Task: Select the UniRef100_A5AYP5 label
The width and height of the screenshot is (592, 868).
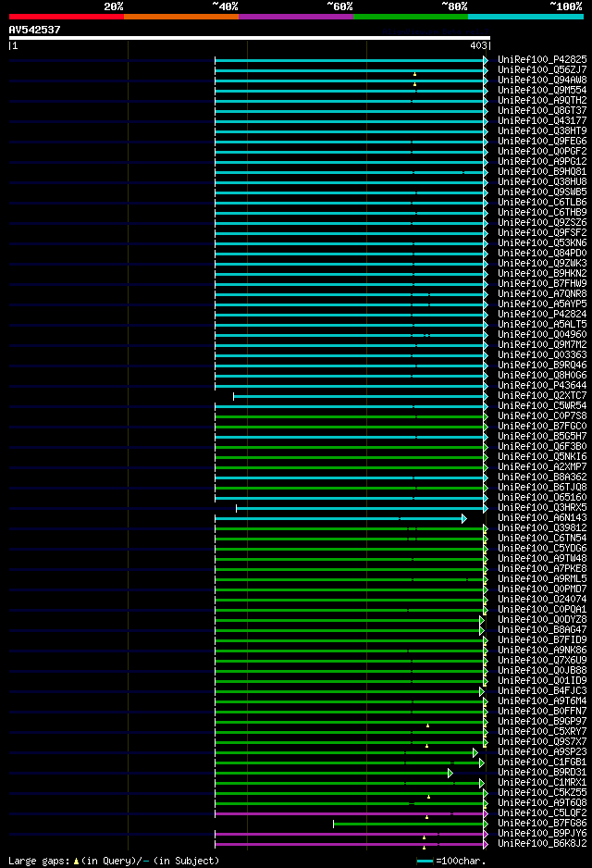Action: (x=542, y=304)
